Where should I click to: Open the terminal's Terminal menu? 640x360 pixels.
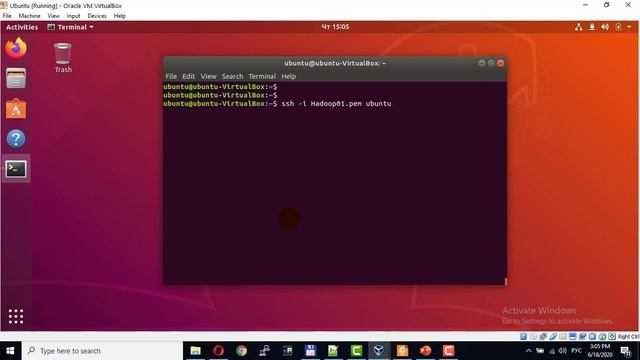click(262, 76)
